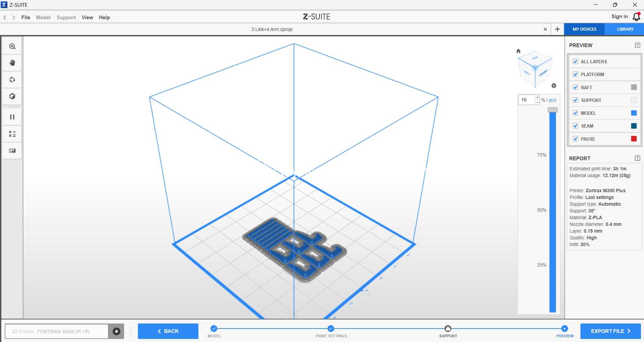This screenshot has width=644, height=342.
Task: Click the bottom left toolbar panel icon
Action: pyautogui.click(x=12, y=151)
